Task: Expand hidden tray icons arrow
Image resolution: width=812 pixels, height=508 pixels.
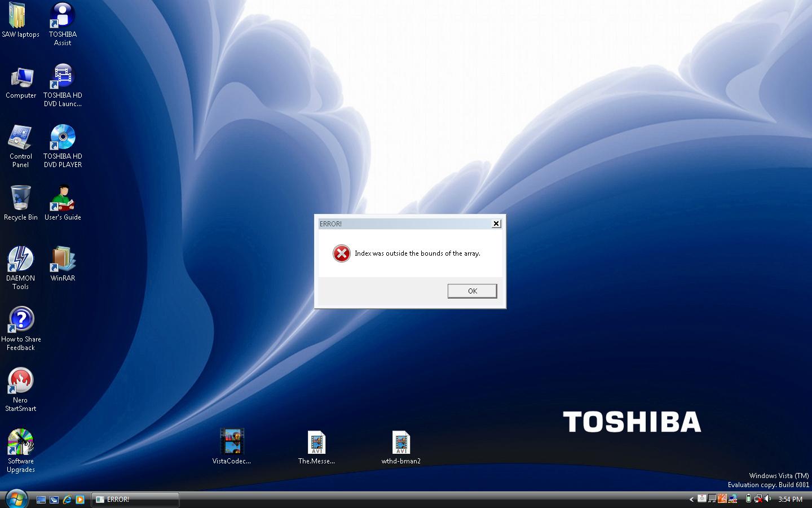Action: (x=691, y=499)
